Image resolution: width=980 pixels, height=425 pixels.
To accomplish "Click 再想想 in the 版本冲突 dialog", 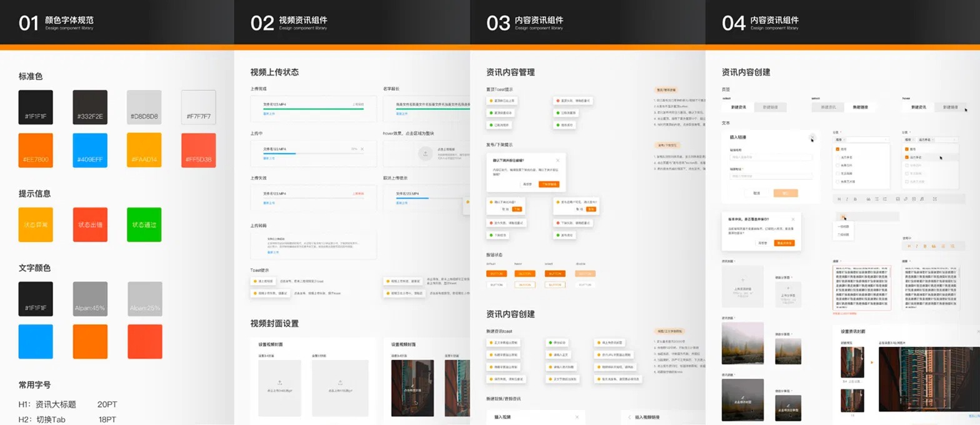I will click(x=762, y=242).
